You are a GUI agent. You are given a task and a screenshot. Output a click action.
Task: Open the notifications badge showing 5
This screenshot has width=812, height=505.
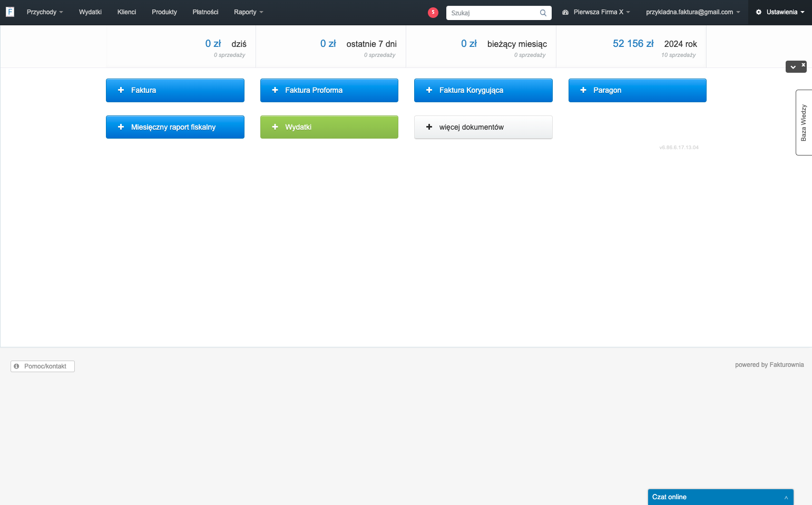pyautogui.click(x=433, y=12)
